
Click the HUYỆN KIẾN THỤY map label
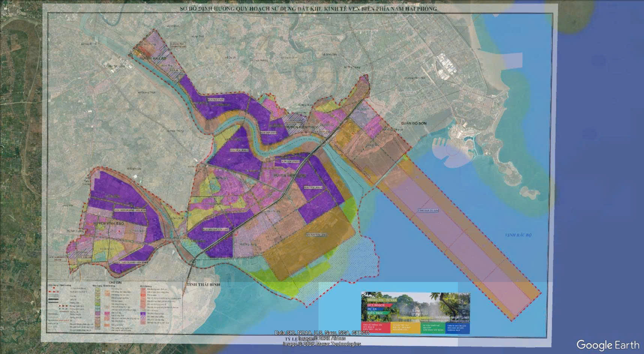[x=299, y=127]
